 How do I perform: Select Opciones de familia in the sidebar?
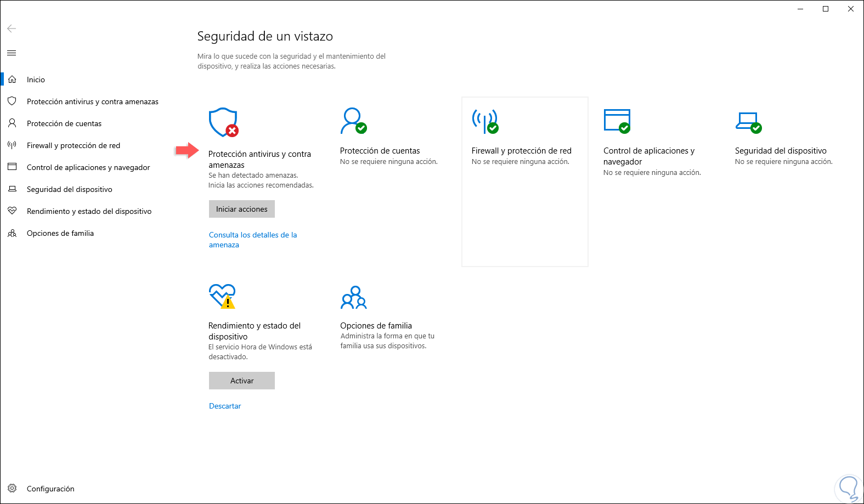[x=60, y=233]
